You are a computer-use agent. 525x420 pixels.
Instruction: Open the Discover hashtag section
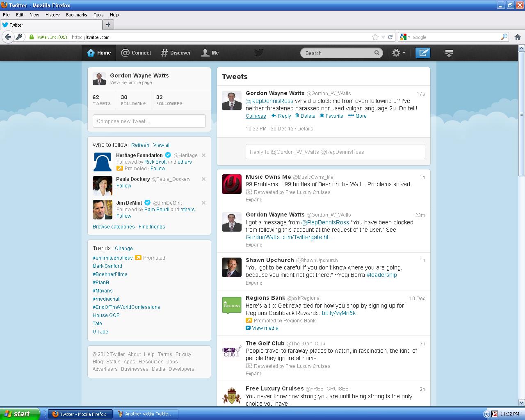coord(176,53)
